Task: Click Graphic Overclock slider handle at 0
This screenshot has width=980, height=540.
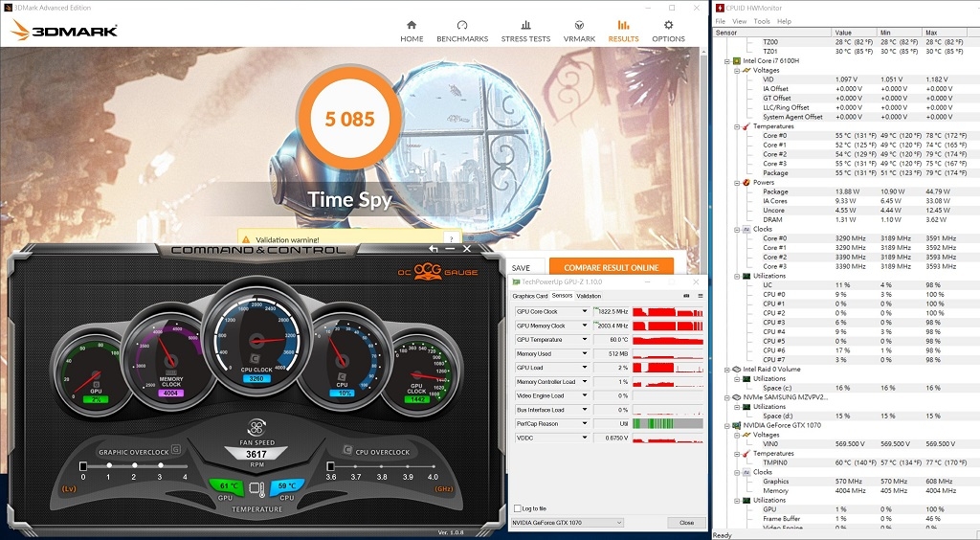Action: 83,466
